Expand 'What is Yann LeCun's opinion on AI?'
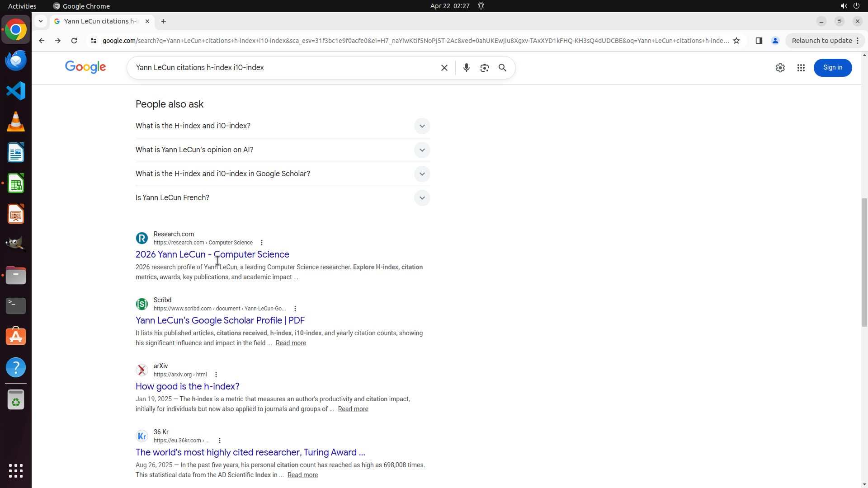Image resolution: width=868 pixels, height=488 pixels. (421, 150)
